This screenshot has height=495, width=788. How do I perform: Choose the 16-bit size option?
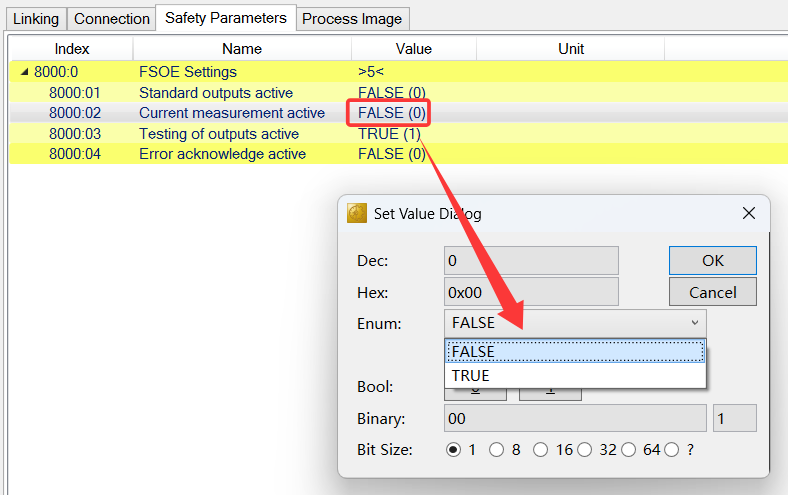[540, 450]
